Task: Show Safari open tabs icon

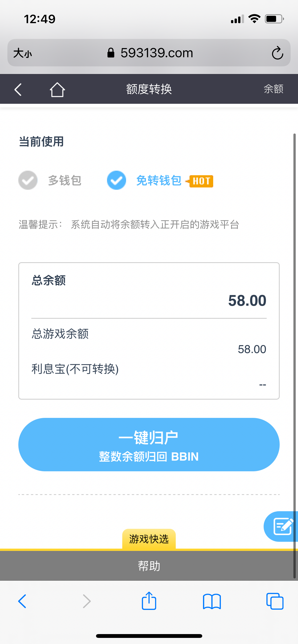Action: (275, 601)
